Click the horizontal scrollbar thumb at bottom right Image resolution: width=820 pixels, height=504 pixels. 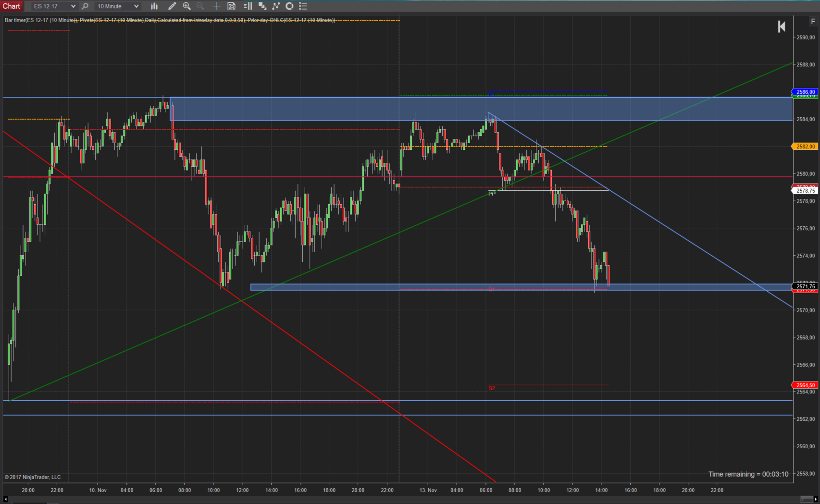coord(806,500)
